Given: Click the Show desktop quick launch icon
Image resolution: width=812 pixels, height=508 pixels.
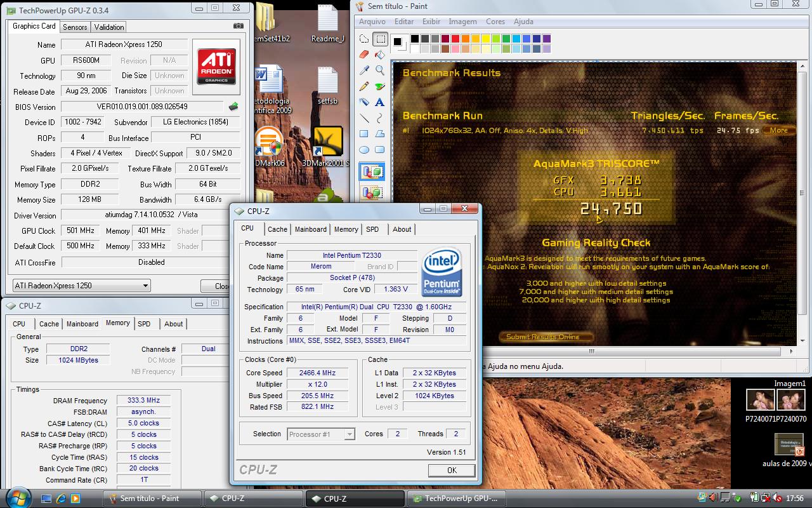Looking at the screenshot, I should [x=47, y=498].
